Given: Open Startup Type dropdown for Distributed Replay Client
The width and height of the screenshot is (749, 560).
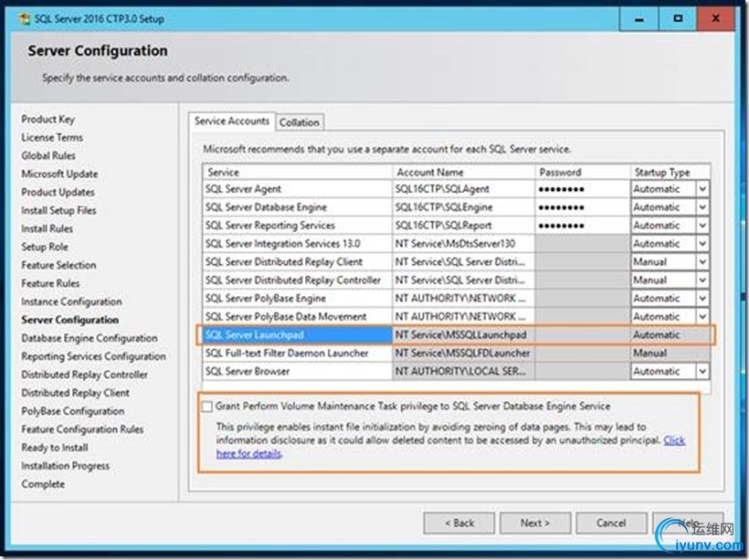Looking at the screenshot, I should click(x=702, y=262).
